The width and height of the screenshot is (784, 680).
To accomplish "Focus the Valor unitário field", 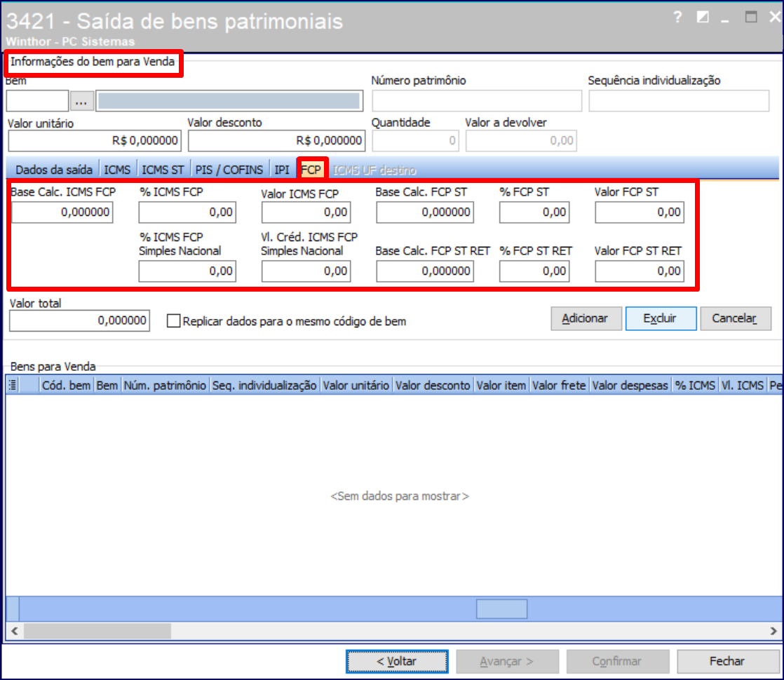I will 95,140.
